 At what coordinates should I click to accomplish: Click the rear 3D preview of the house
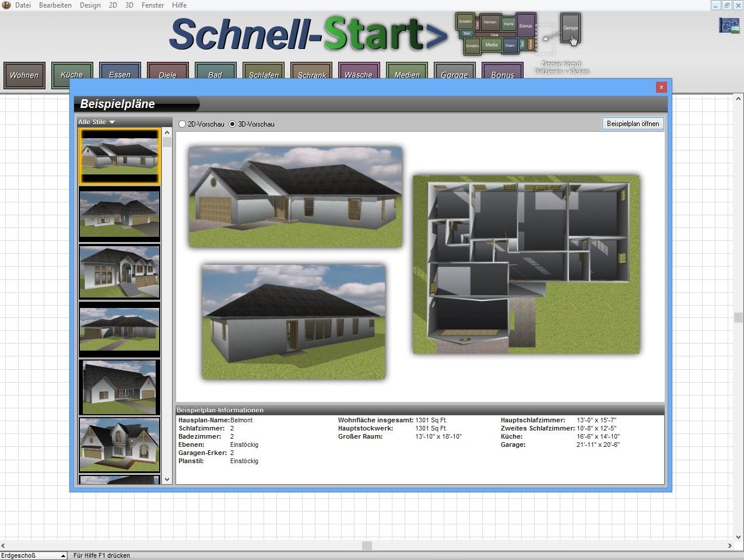click(x=294, y=321)
